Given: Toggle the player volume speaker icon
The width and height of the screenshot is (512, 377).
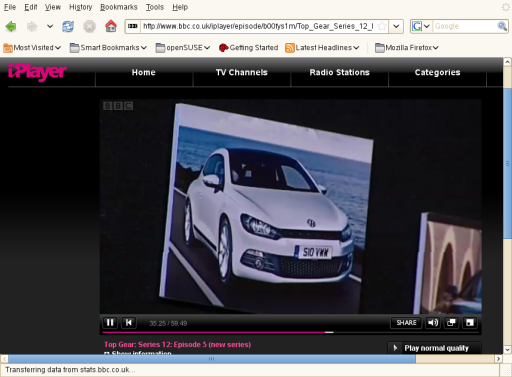Looking at the screenshot, I should tap(433, 322).
